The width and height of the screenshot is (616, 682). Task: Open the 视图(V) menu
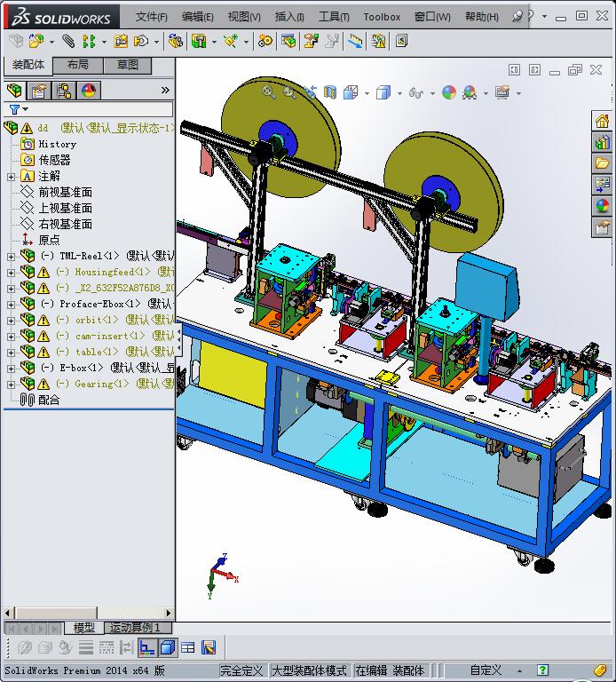pyautogui.click(x=244, y=17)
